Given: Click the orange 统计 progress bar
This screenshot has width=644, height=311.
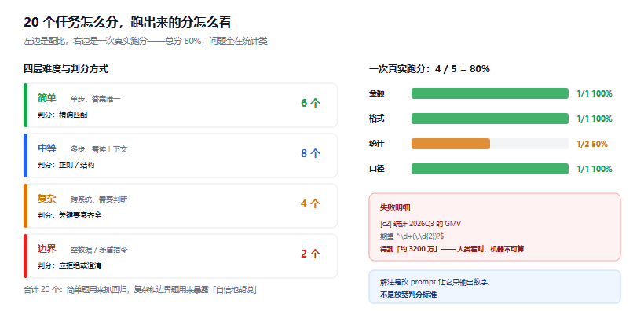Looking at the screenshot, I should 451,144.
